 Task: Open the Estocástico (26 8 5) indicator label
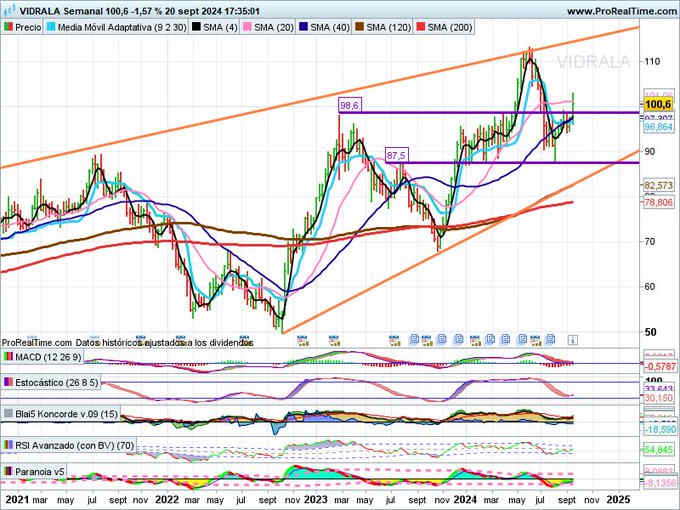(51, 382)
